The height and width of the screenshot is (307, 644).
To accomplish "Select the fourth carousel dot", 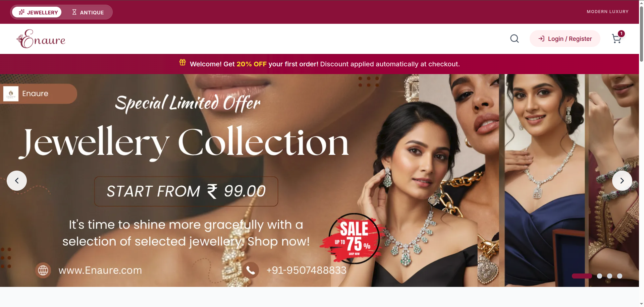I will [620, 276].
